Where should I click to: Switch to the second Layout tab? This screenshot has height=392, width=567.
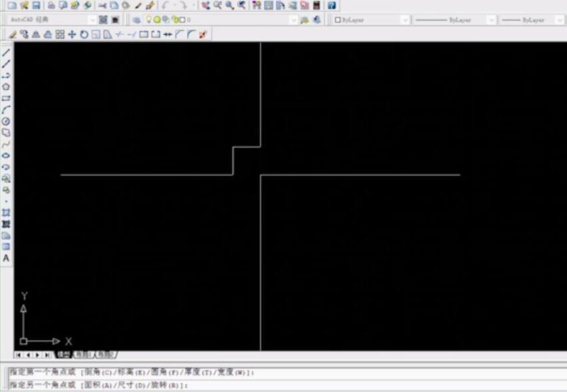pyautogui.click(x=105, y=355)
